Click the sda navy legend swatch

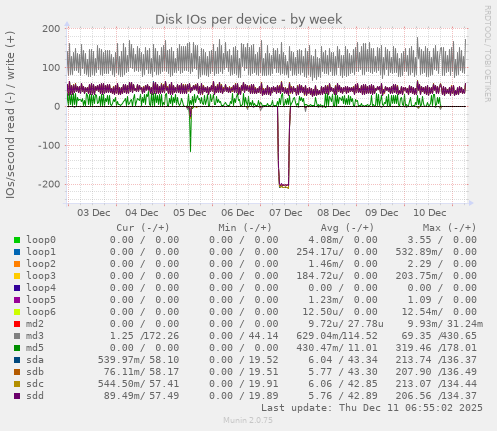tap(17, 360)
